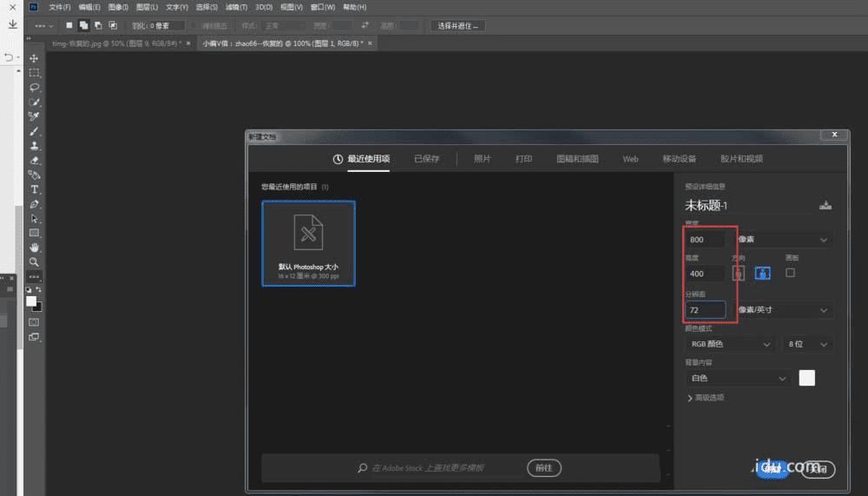868x496 pixels.
Task: Click the resolution field showing 72
Action: click(705, 310)
